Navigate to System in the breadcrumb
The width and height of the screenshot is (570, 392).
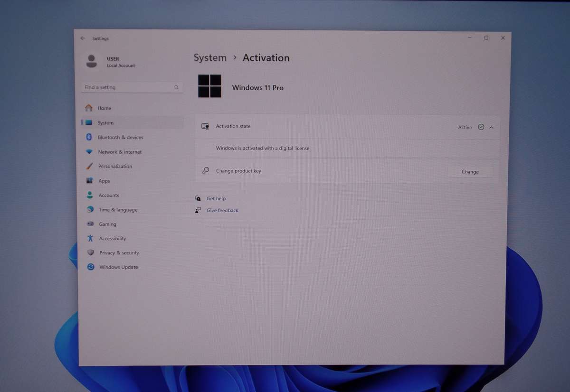[210, 58]
